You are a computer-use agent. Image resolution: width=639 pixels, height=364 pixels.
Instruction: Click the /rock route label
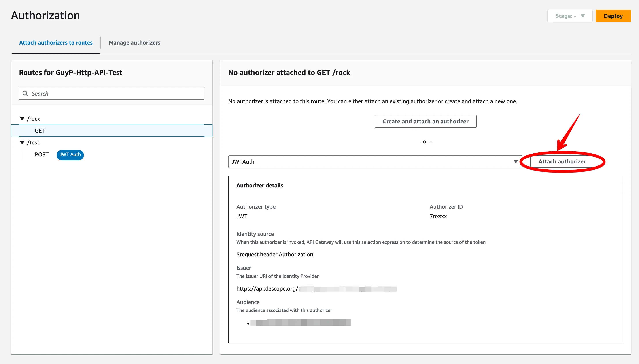[x=34, y=119]
